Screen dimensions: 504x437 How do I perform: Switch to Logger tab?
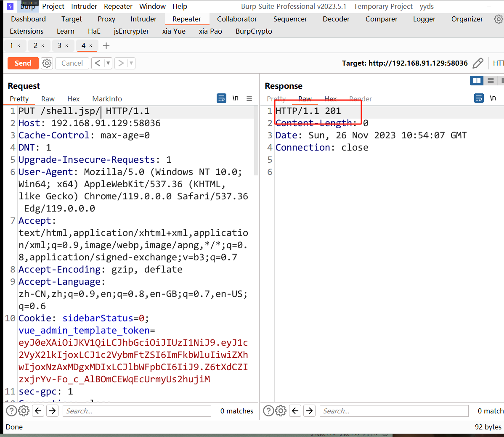(424, 19)
